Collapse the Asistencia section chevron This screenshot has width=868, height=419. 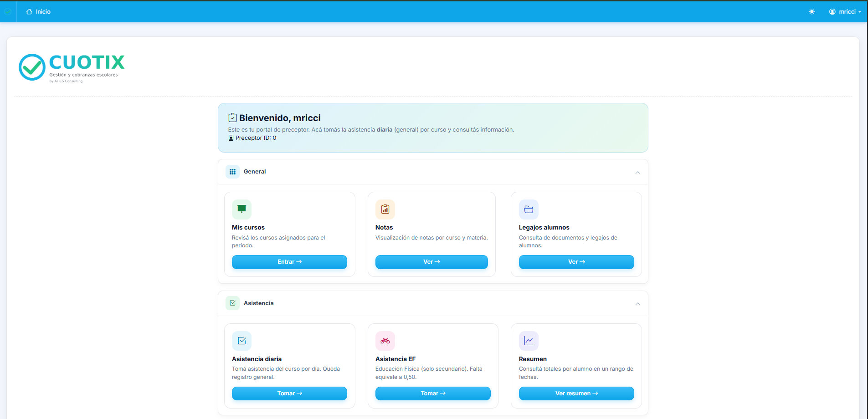click(637, 304)
